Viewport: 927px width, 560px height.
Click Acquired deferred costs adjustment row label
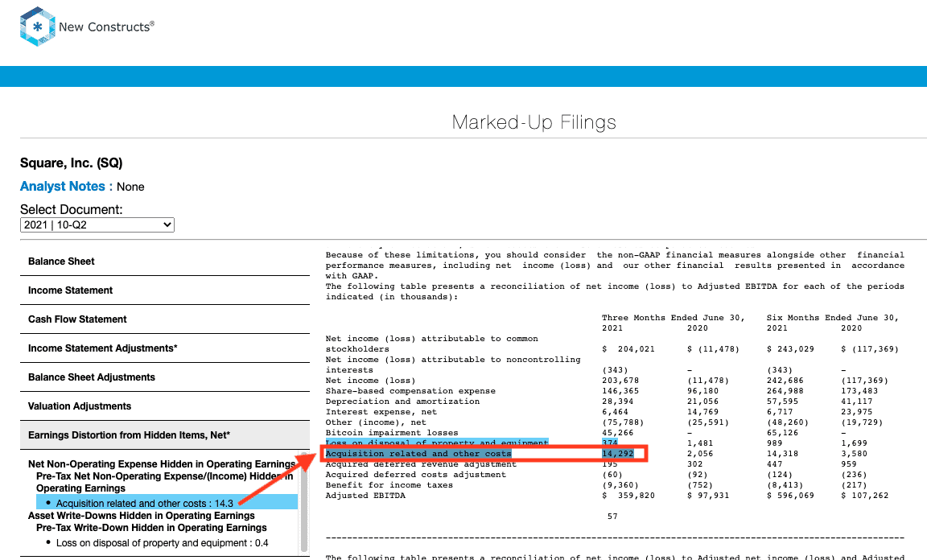[x=415, y=474]
